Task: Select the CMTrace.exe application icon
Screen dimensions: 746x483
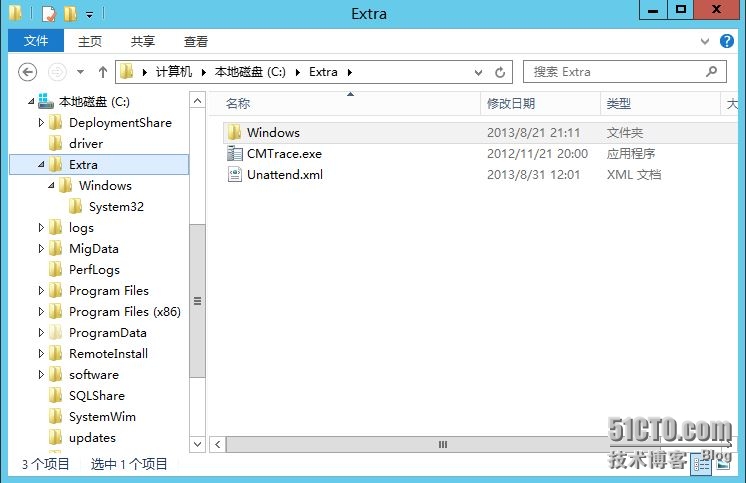Action: point(235,153)
